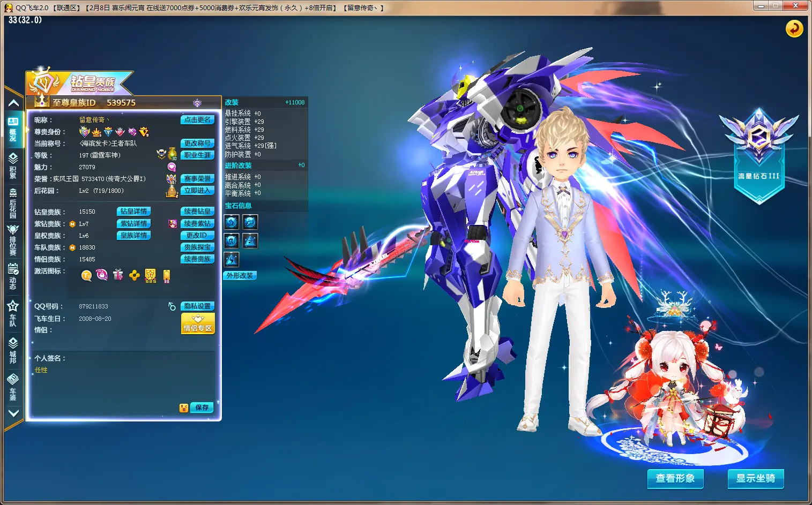Click 更改ID button
This screenshot has width=812, height=505.
(197, 236)
